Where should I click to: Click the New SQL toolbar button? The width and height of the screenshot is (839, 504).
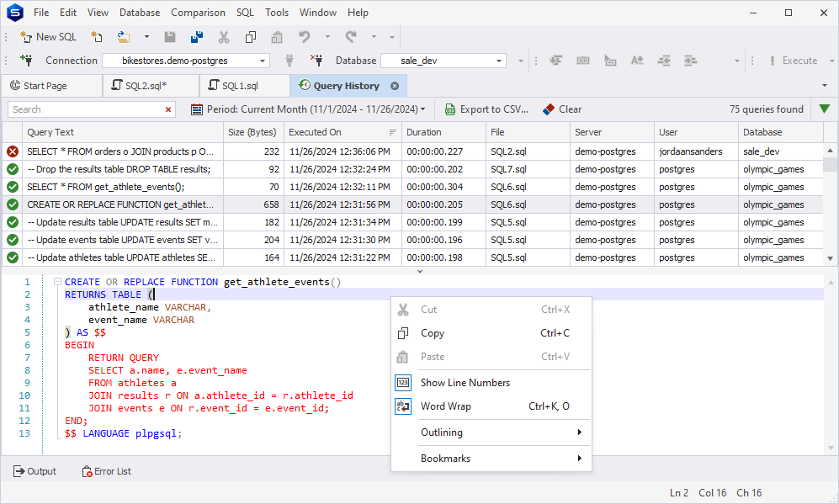tap(48, 37)
